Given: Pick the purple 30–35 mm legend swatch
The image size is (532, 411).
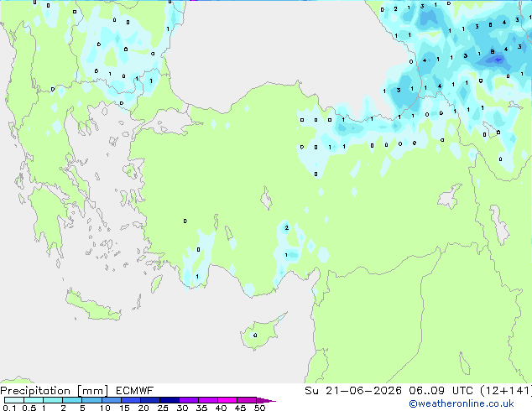Looking at the screenshot, I should (x=189, y=400).
